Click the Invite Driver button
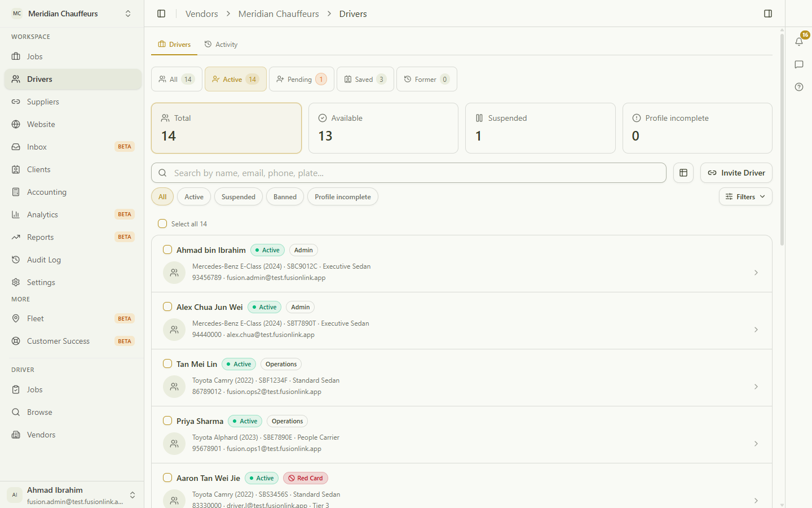The height and width of the screenshot is (508, 812). pyautogui.click(x=736, y=173)
